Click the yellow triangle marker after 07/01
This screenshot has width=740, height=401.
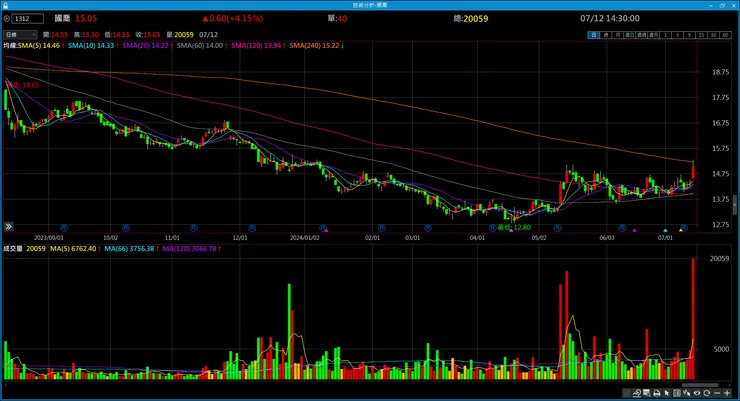pyautogui.click(x=681, y=230)
